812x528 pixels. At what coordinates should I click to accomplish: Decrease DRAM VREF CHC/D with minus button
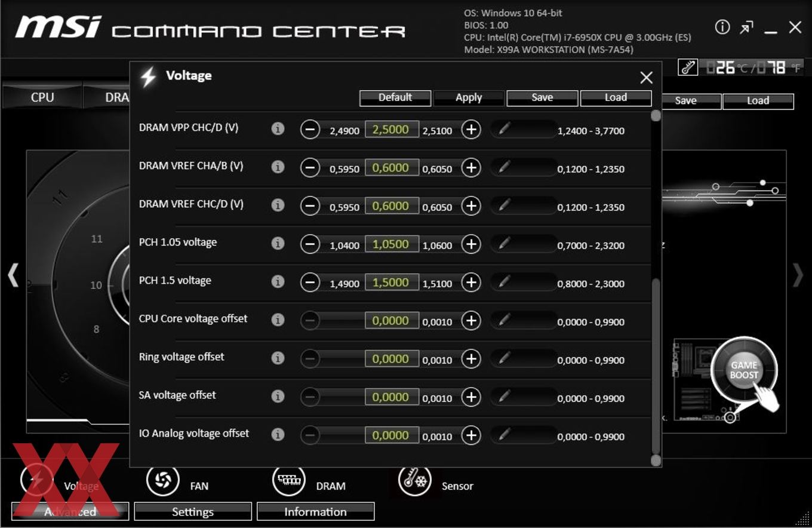(310, 206)
